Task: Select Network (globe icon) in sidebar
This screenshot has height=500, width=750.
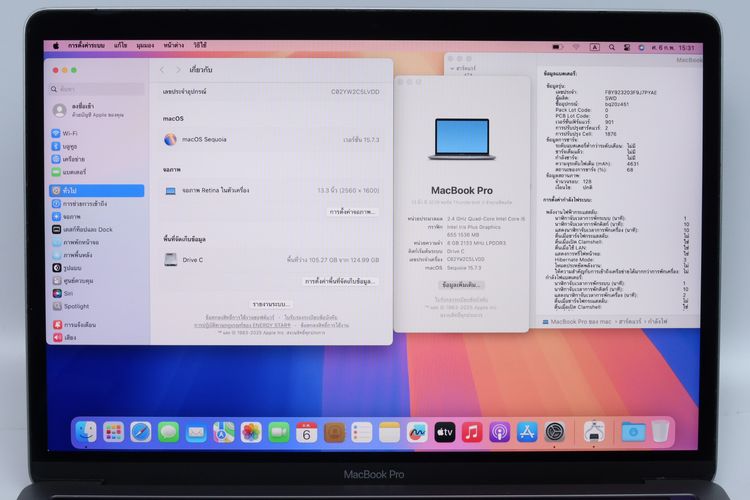Action: [97, 159]
